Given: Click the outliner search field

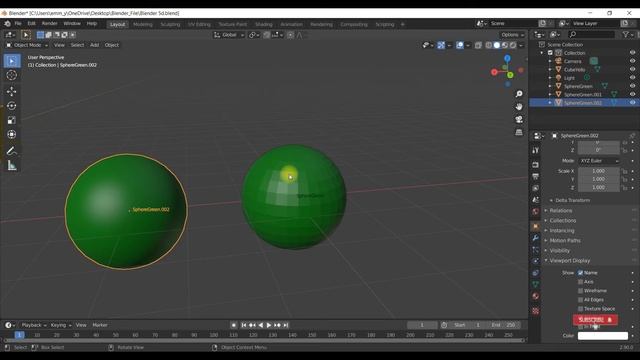Looking at the screenshot, I should tap(592, 35).
